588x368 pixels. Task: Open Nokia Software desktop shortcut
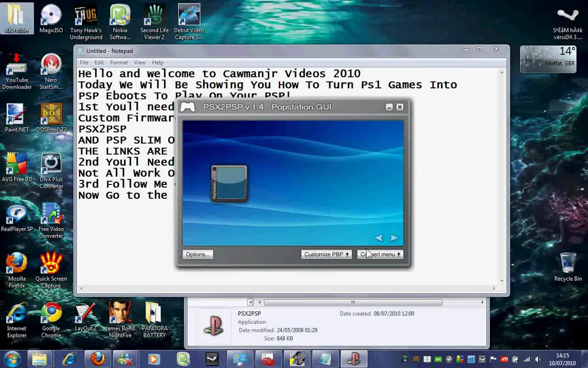click(120, 22)
